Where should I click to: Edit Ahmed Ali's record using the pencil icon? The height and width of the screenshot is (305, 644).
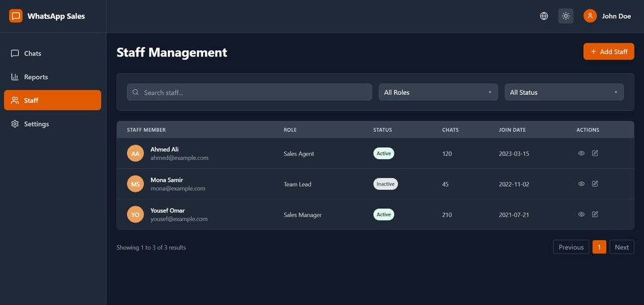(x=595, y=153)
